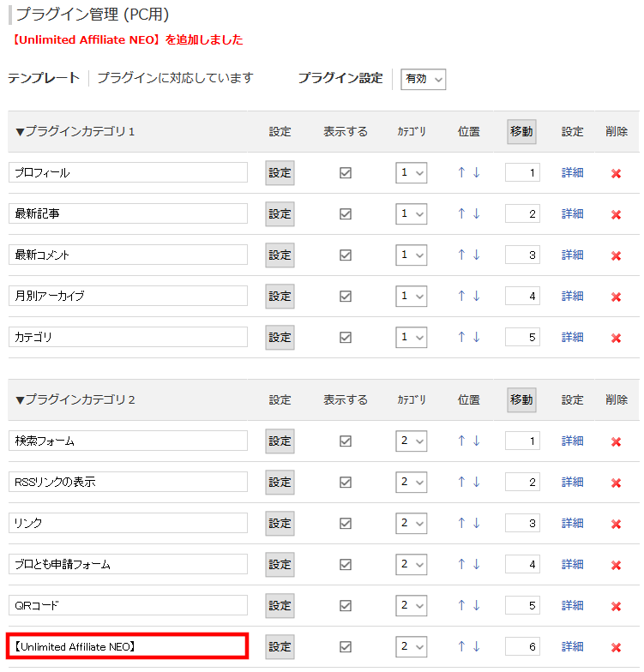Image resolution: width=644 pixels, height=672 pixels.
Task: Toggle display checkbox for 月別アーカイブ
Action: tap(346, 297)
